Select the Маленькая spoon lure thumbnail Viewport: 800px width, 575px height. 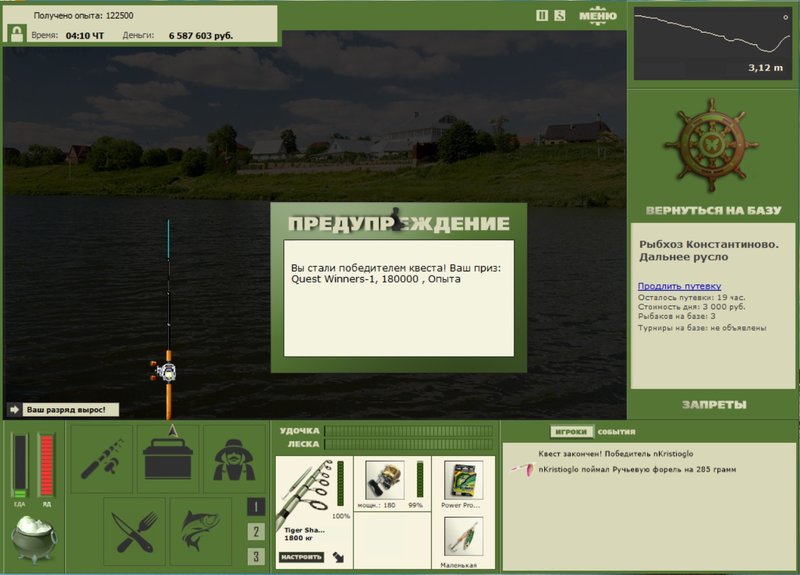[463, 537]
